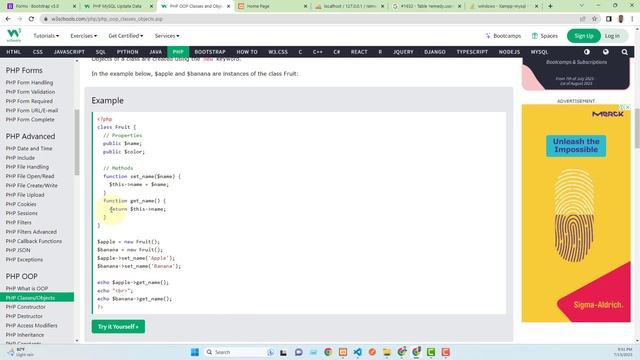Open the Bootcamps link
Viewport: 640px width, 360px height.
[x=503, y=36]
